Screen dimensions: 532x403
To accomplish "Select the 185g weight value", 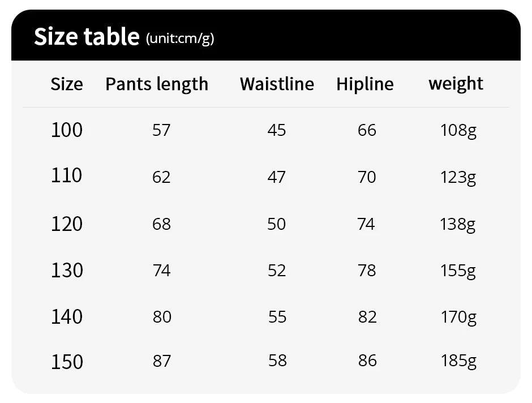I will [x=458, y=361].
